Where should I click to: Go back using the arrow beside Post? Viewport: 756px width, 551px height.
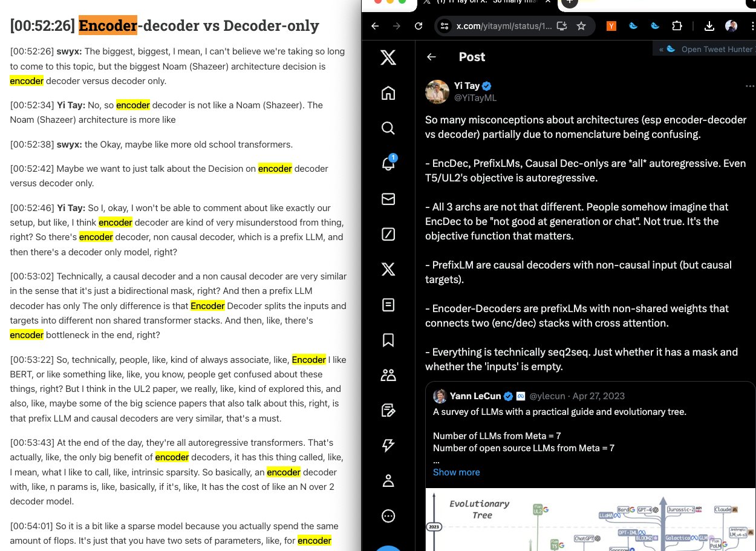coord(431,57)
